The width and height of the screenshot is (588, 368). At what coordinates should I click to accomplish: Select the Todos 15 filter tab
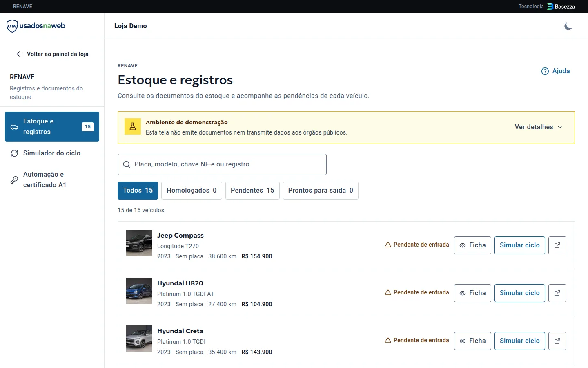point(138,191)
